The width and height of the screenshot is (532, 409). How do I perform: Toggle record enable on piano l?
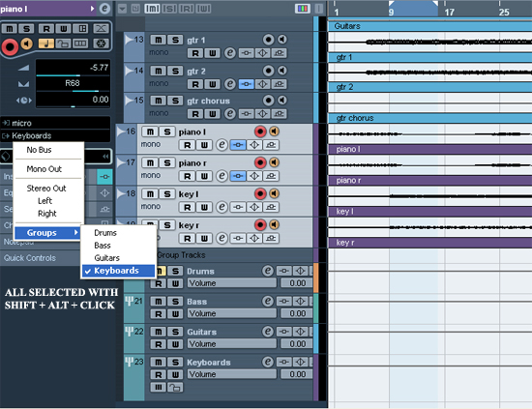[260, 131]
